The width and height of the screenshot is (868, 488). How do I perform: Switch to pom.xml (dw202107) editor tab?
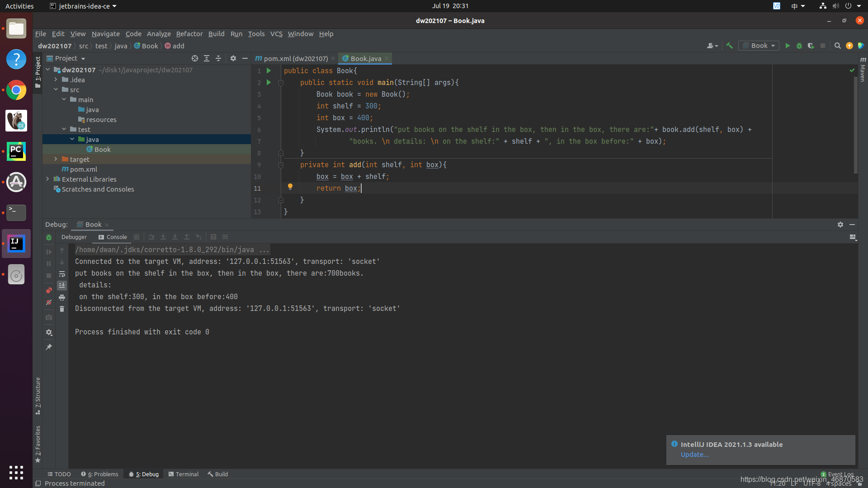295,58
